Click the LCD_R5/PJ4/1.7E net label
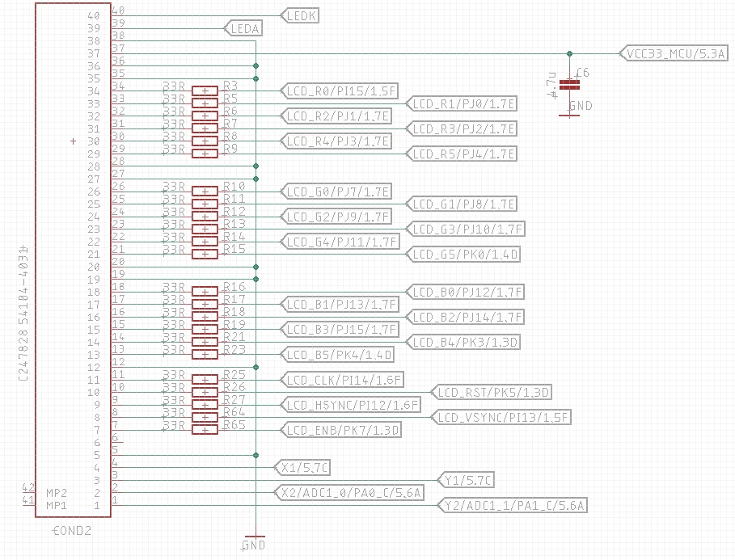This screenshot has width=735, height=560. [x=462, y=154]
